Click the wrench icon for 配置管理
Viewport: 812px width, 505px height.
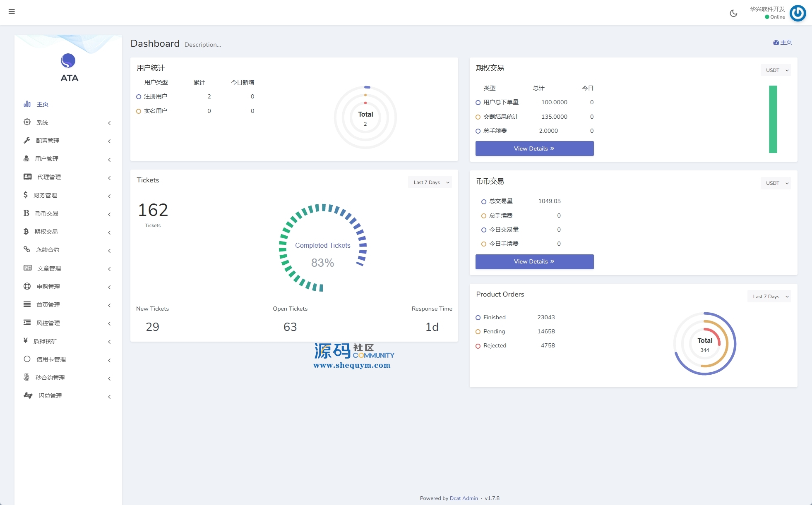pyautogui.click(x=27, y=140)
